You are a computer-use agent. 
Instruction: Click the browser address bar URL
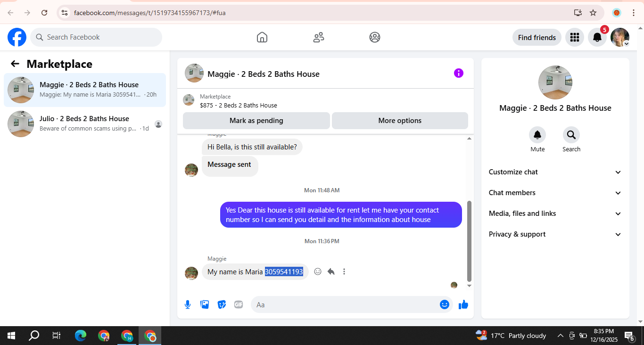click(x=150, y=13)
